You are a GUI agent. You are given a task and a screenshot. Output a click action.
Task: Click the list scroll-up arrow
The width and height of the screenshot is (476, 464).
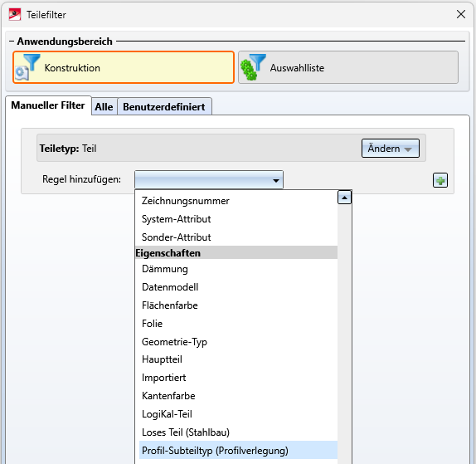pos(344,198)
